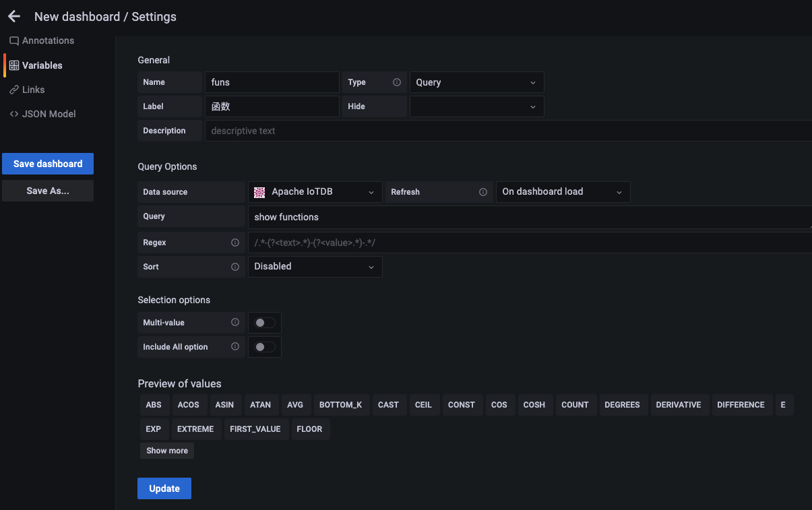The image size is (812, 510).
Task: Focus the Description text field
Action: [x=505, y=131]
